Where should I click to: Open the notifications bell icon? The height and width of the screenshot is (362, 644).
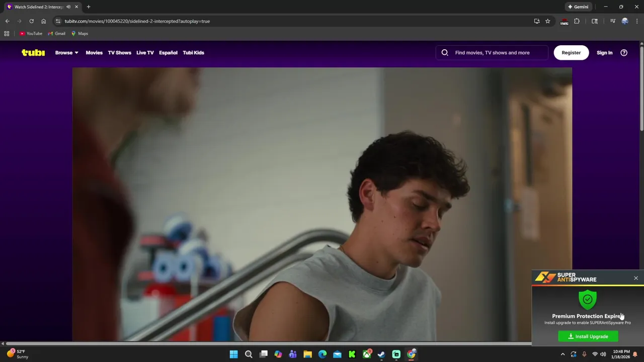point(635,354)
